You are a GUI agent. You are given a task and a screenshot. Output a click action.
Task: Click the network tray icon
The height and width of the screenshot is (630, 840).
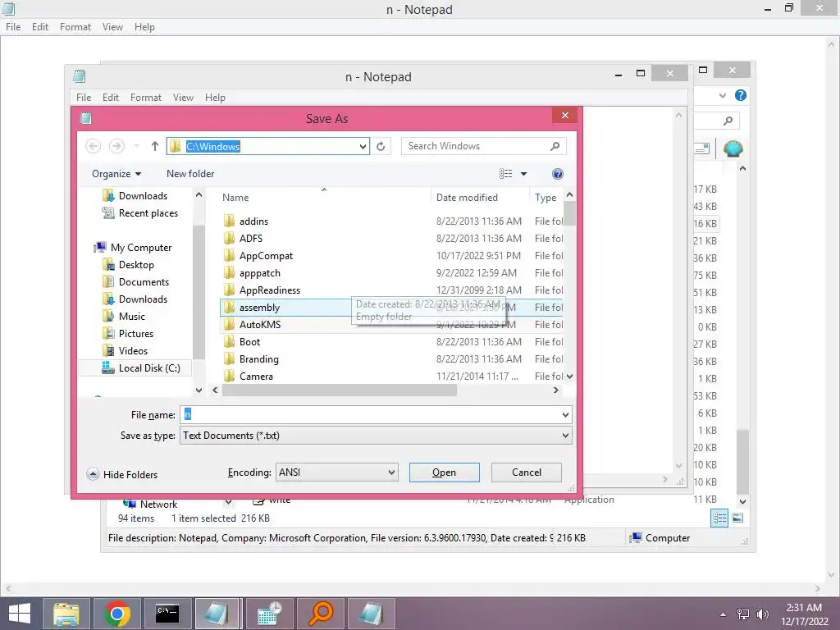click(743, 614)
